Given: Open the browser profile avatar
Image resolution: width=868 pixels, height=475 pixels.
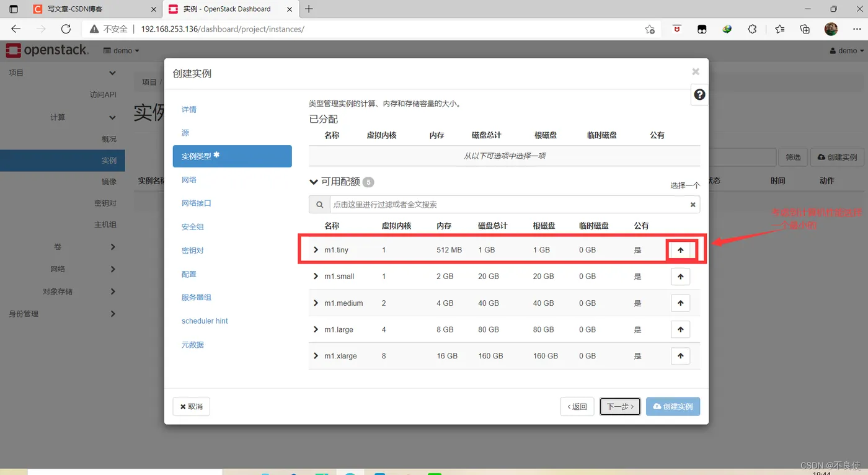Looking at the screenshot, I should point(831,29).
